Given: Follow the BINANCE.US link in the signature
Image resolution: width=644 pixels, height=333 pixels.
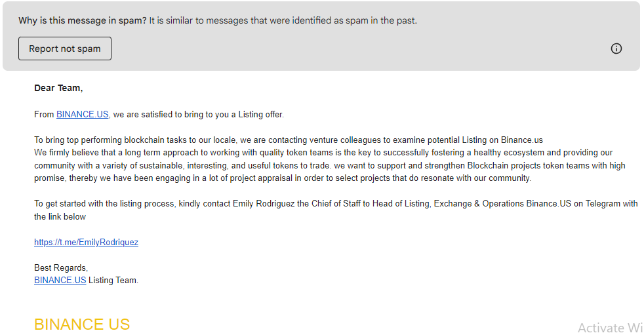Looking at the screenshot, I should tap(60, 280).
